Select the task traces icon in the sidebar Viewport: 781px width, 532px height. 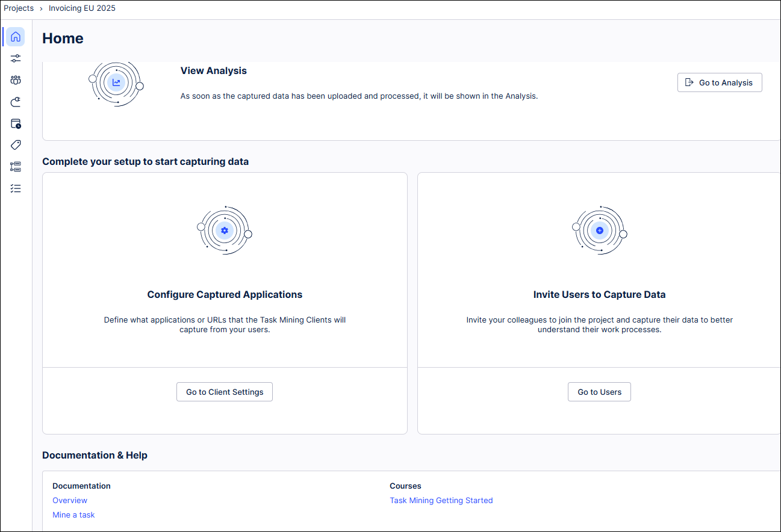15,167
